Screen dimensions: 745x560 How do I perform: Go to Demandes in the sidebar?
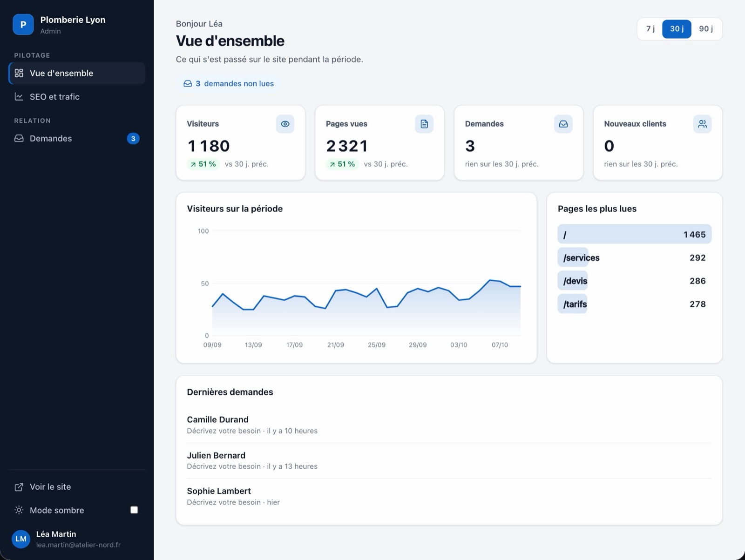click(77, 138)
